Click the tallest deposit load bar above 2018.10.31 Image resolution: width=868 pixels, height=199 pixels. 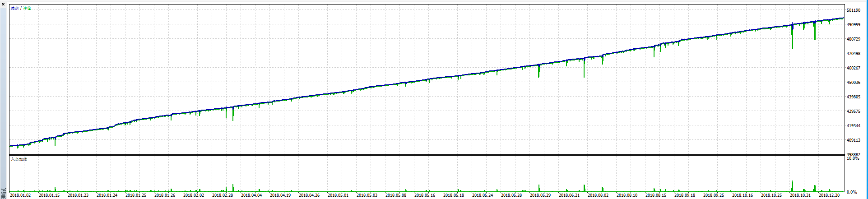point(792,186)
